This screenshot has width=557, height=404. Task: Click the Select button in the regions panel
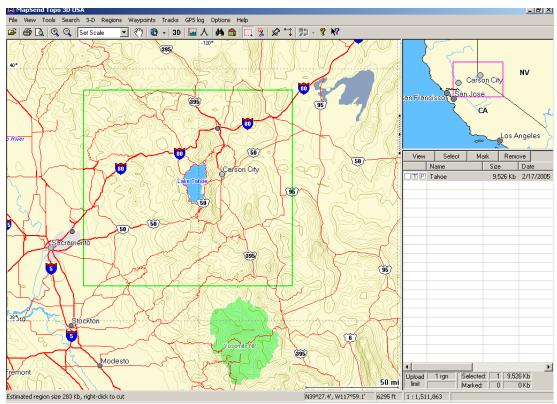click(x=451, y=156)
